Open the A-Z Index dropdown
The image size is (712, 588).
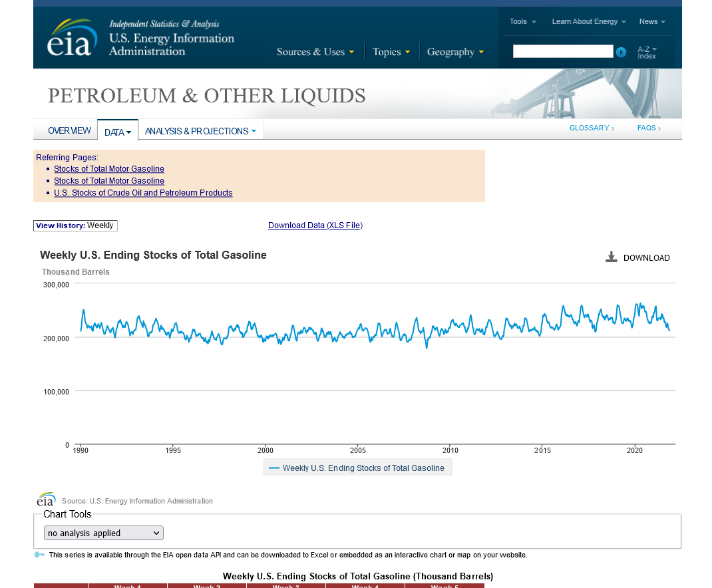647,53
